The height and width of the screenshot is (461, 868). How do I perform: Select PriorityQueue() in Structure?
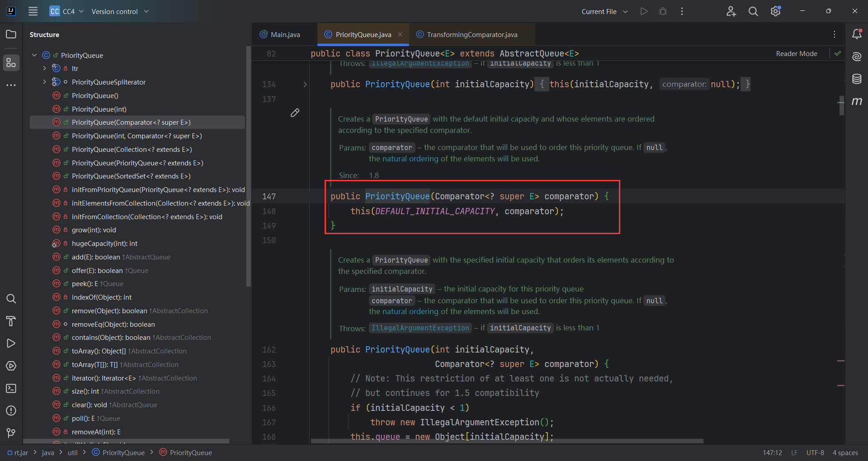pos(95,95)
